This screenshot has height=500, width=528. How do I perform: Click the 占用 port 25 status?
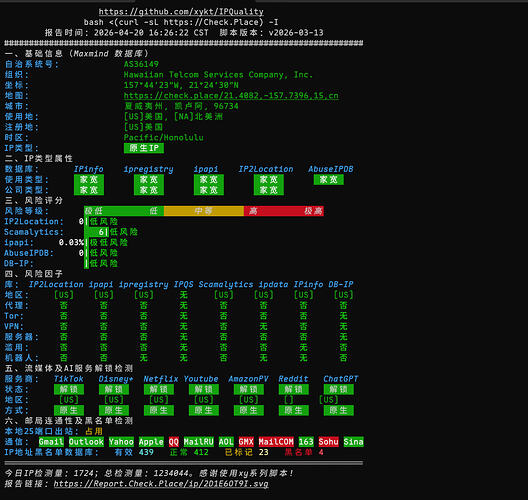point(94,431)
